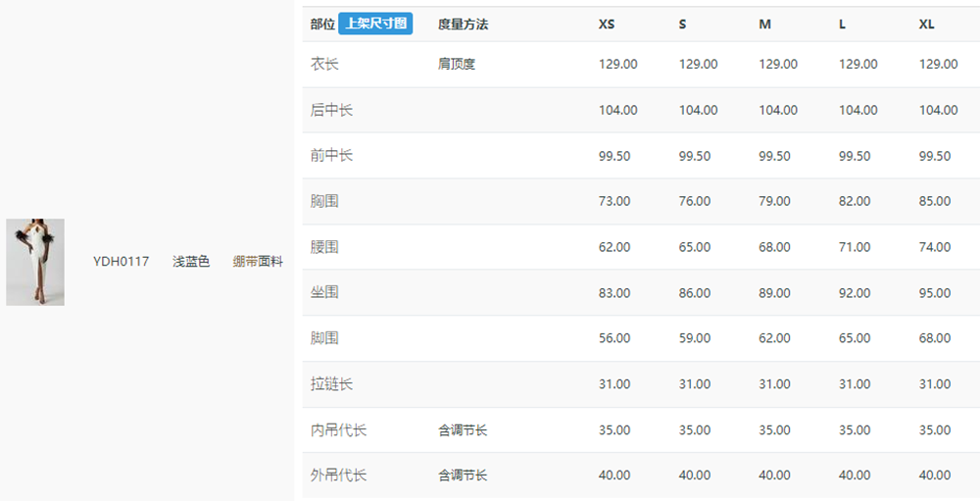The image size is (980, 501).
Task: Select the 内吊代长 row label
Action: pos(338,429)
